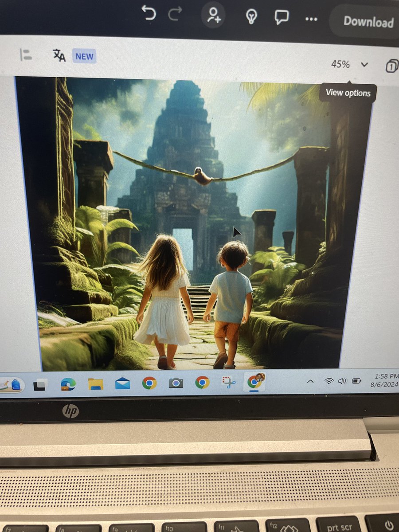Launch Snipping Tool from taskbar
This screenshot has height=532, width=399.
point(229,382)
